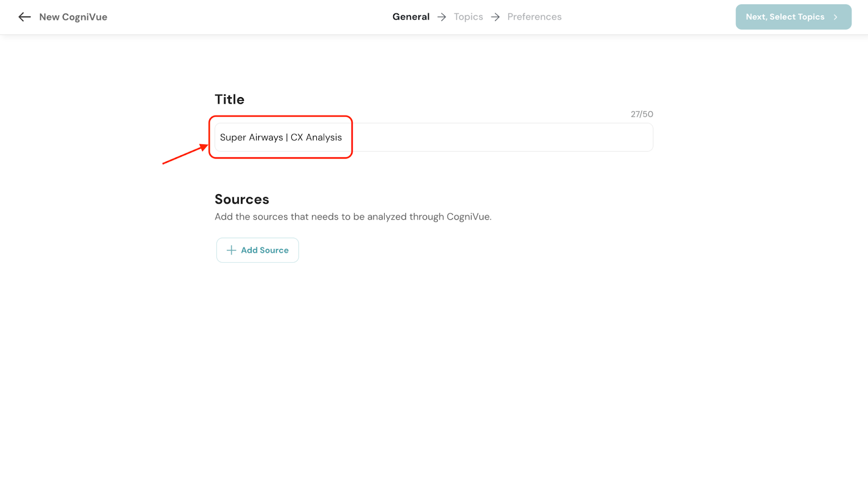Switch to the Topics step
The width and height of the screenshot is (868, 489).
pyautogui.click(x=468, y=17)
